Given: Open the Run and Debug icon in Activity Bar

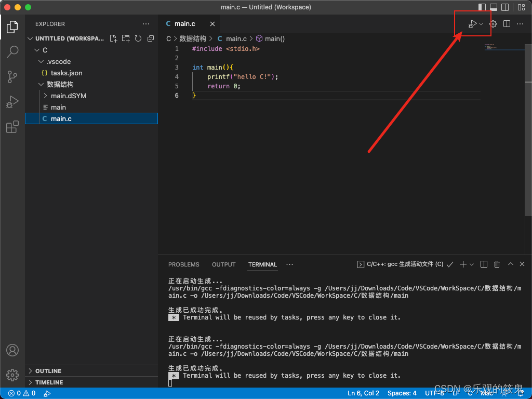Looking at the screenshot, I should click(12, 102).
